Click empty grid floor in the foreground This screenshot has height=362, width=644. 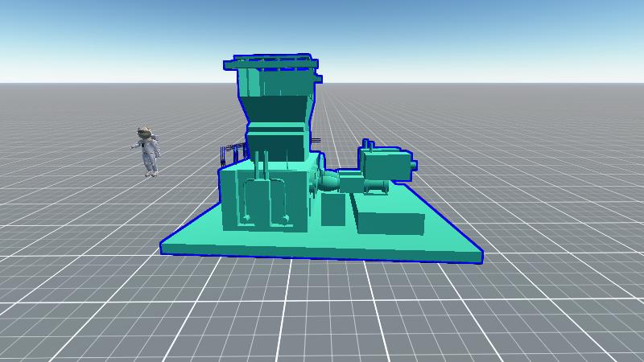[322, 322]
